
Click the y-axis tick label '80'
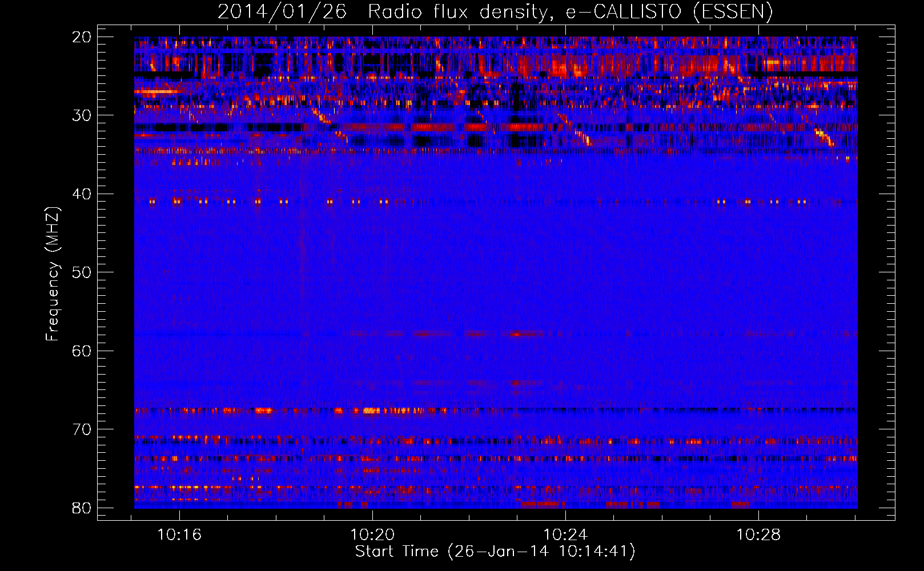(82, 508)
